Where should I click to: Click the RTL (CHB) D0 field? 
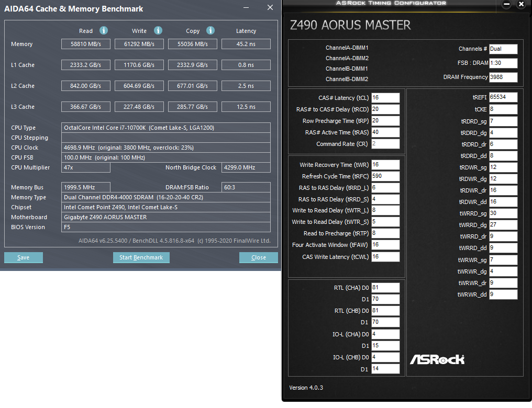(385, 311)
